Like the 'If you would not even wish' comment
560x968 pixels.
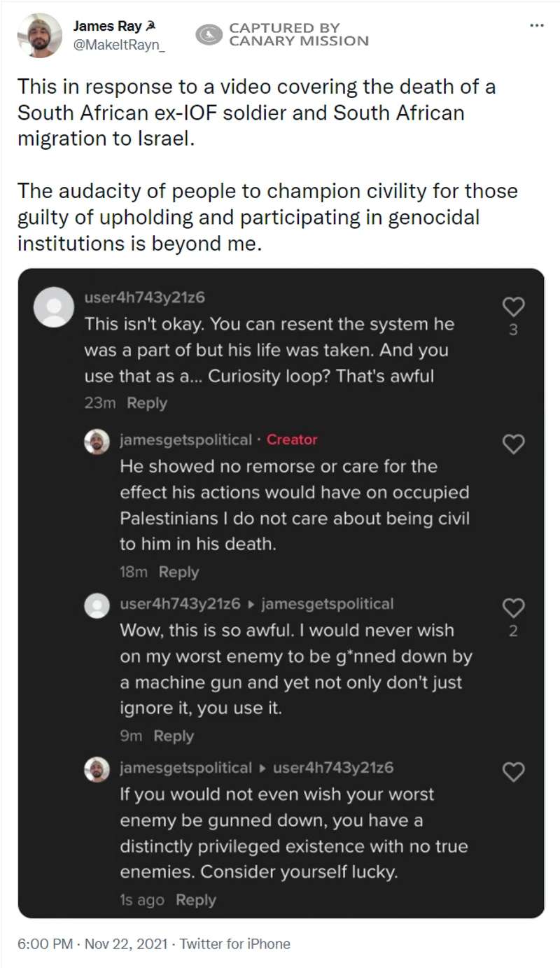[x=514, y=771]
